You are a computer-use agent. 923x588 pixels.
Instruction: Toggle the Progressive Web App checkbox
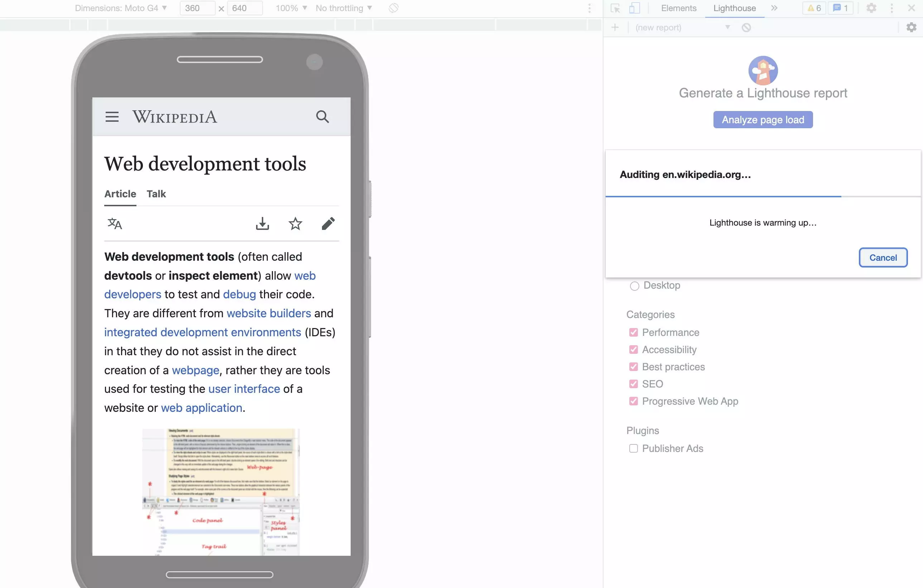[x=633, y=401]
